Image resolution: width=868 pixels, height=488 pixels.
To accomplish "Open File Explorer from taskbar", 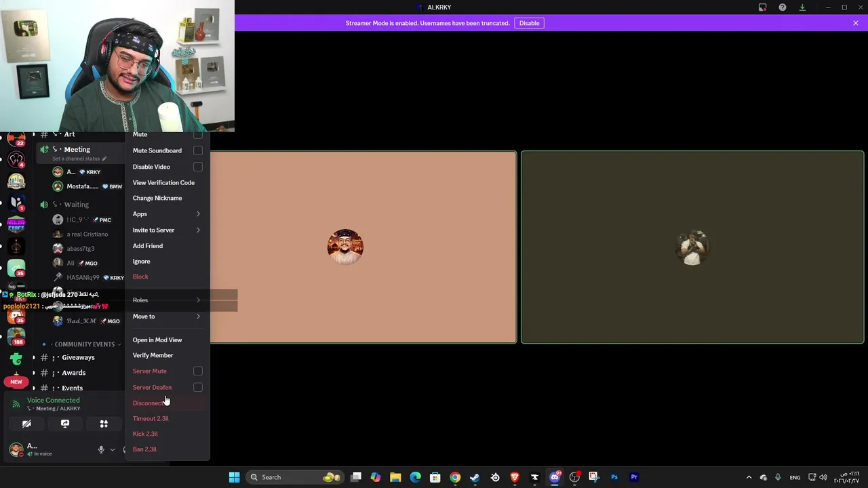I will [x=395, y=477].
